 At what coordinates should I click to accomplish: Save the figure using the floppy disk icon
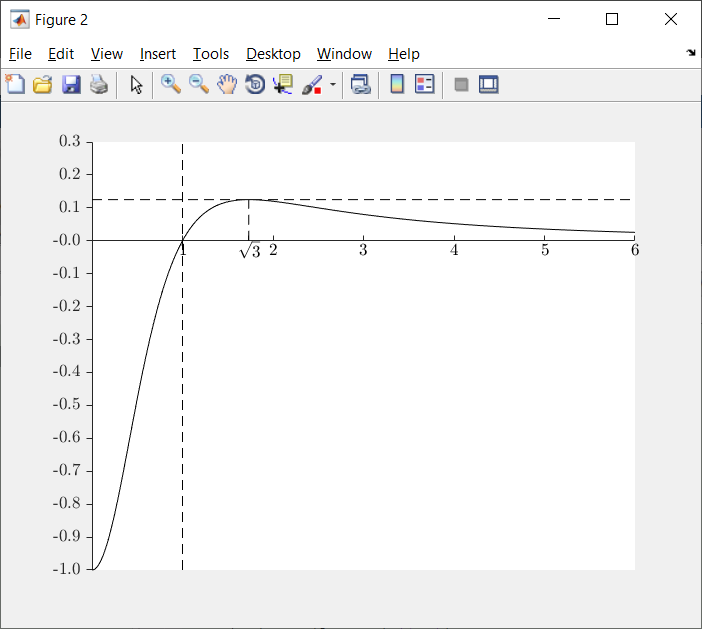tap(71, 84)
